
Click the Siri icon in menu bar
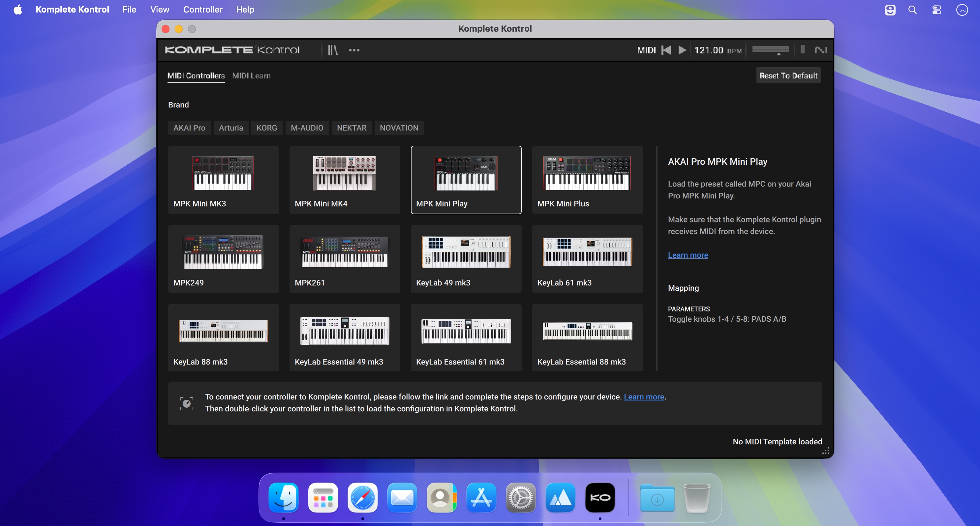point(962,10)
